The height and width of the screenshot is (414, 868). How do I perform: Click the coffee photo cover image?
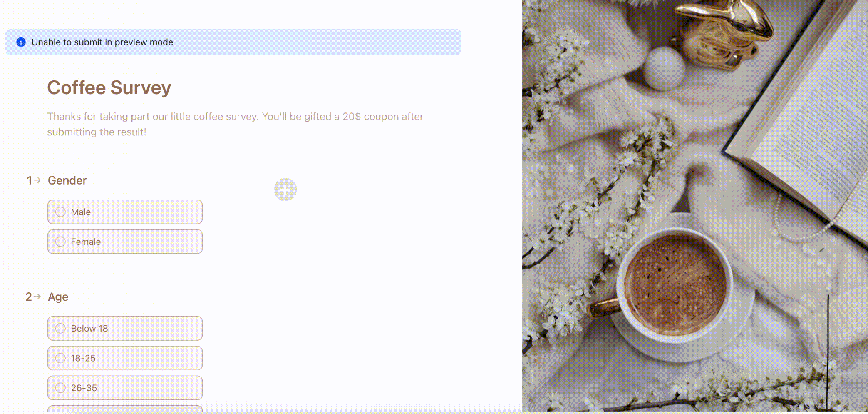[695, 206]
